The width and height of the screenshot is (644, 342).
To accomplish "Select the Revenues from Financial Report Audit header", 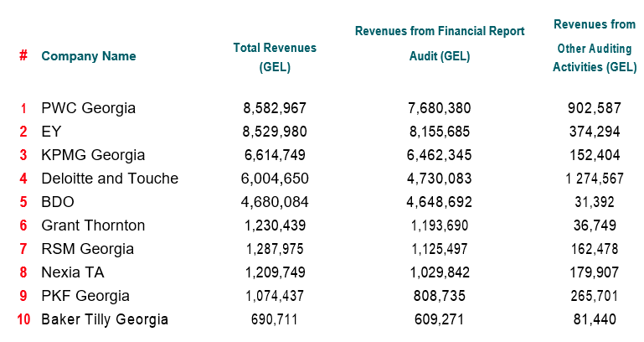I will (440, 44).
